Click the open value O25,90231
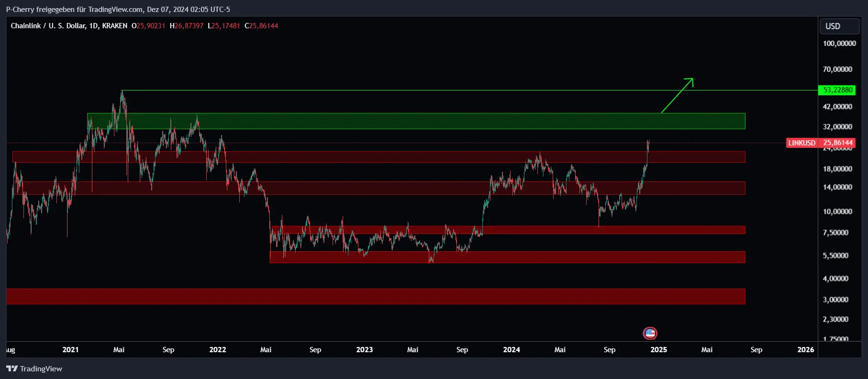Screen dimensions: 868x379 pyautogui.click(x=148, y=26)
